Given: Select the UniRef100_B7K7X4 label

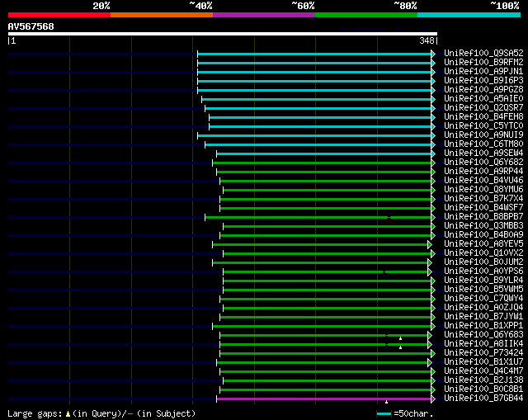Looking at the screenshot, I should click(483, 198).
